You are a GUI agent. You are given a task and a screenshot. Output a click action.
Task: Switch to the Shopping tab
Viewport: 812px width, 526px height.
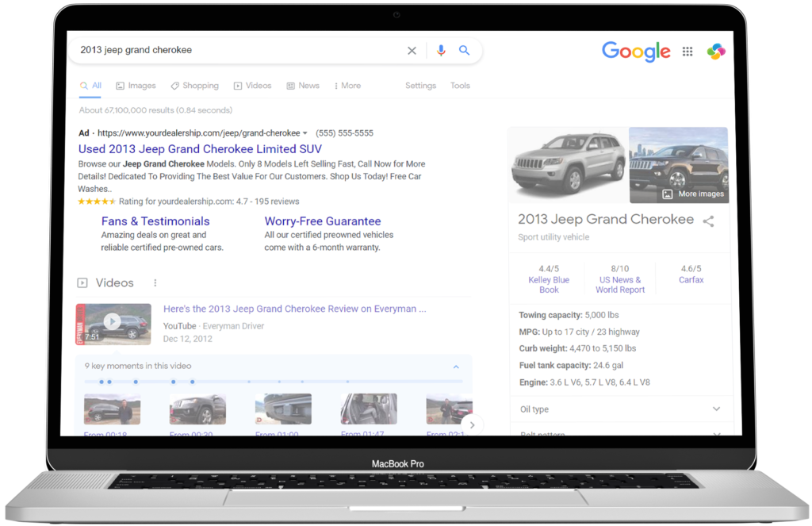pos(195,86)
